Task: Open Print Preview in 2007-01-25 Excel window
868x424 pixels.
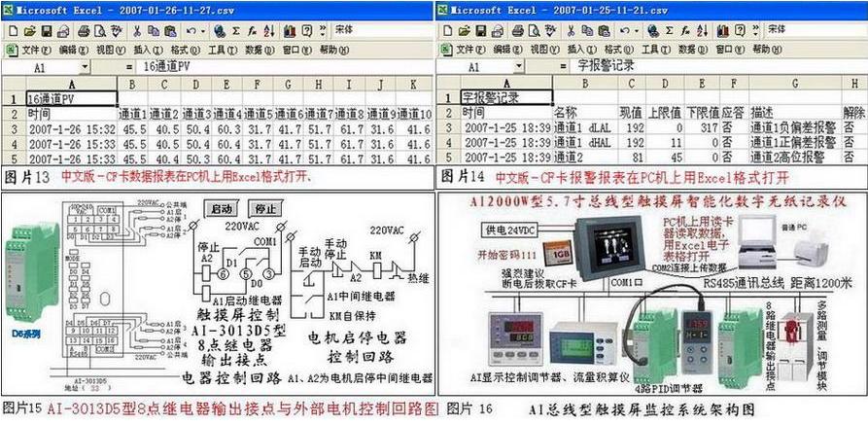Action: point(533,31)
